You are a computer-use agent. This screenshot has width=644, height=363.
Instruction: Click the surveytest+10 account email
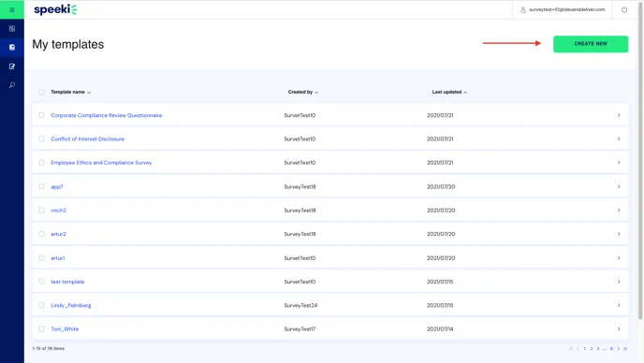567,9
